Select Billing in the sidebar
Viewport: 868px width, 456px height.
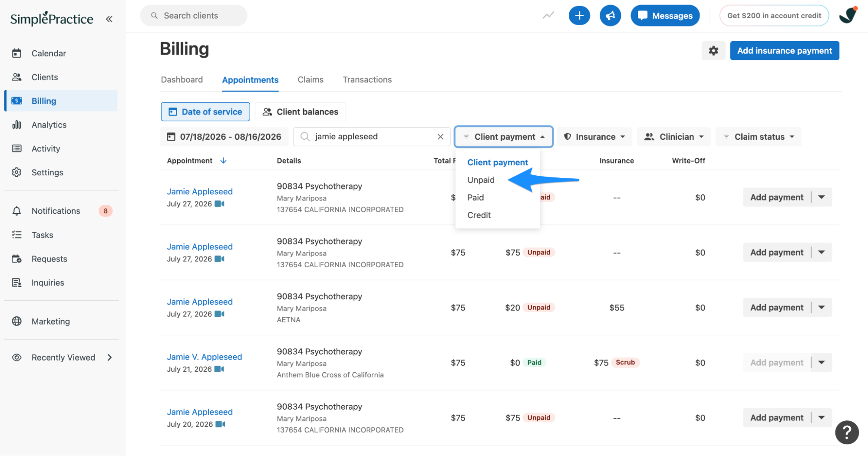61,101
